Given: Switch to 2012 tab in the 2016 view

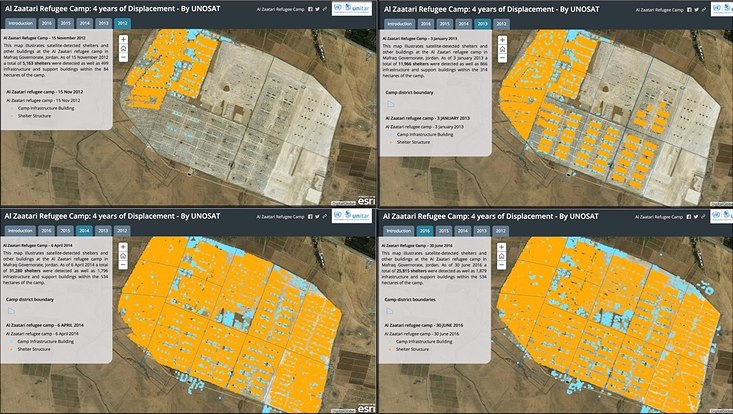Looking at the screenshot, I should tap(501, 231).
